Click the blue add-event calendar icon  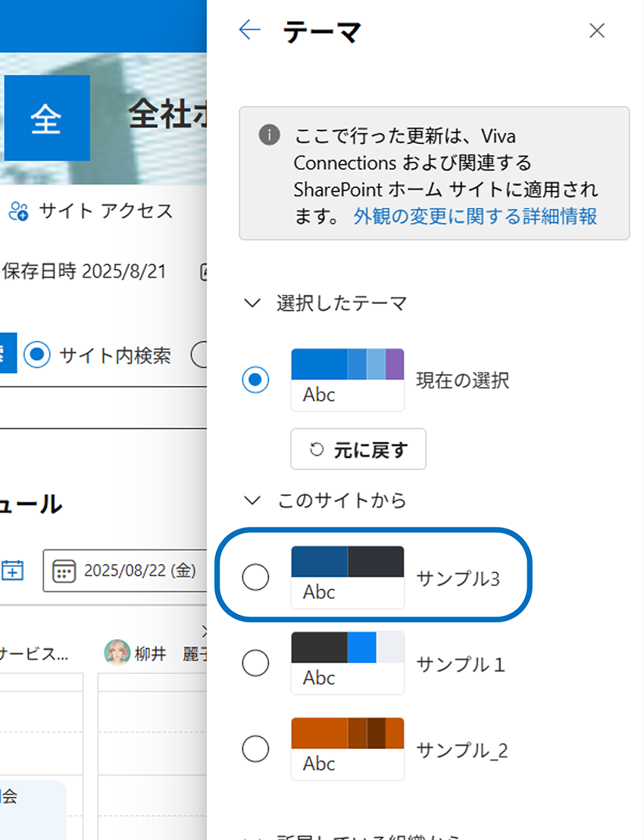13,570
